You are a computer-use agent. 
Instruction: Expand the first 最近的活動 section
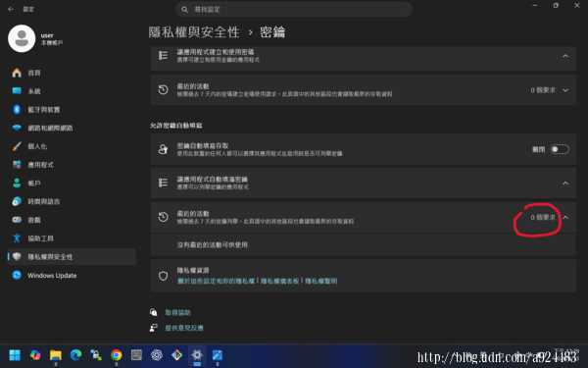[x=565, y=90]
